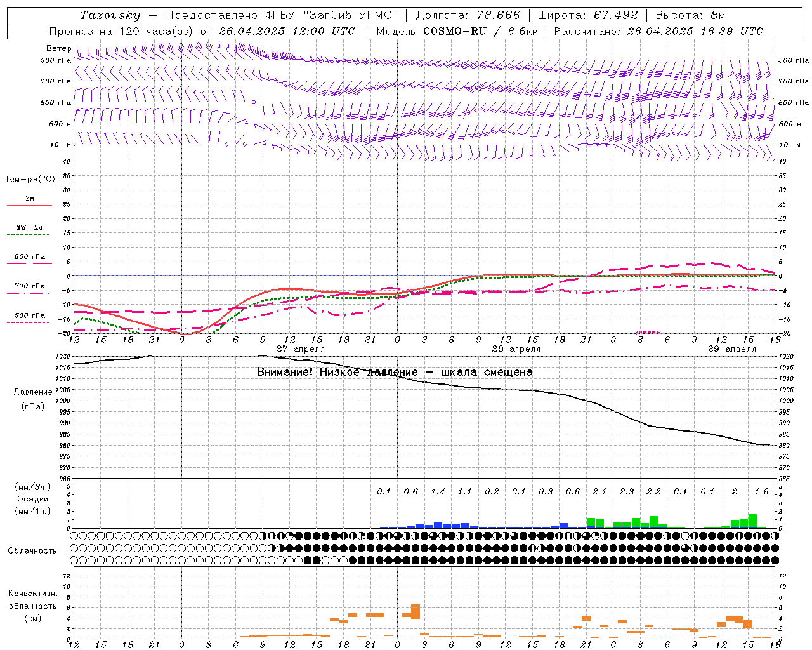Image resolution: width=812 pixels, height=650 pixels.
Task: Click precipitation value "2.3"
Action: click(x=627, y=491)
